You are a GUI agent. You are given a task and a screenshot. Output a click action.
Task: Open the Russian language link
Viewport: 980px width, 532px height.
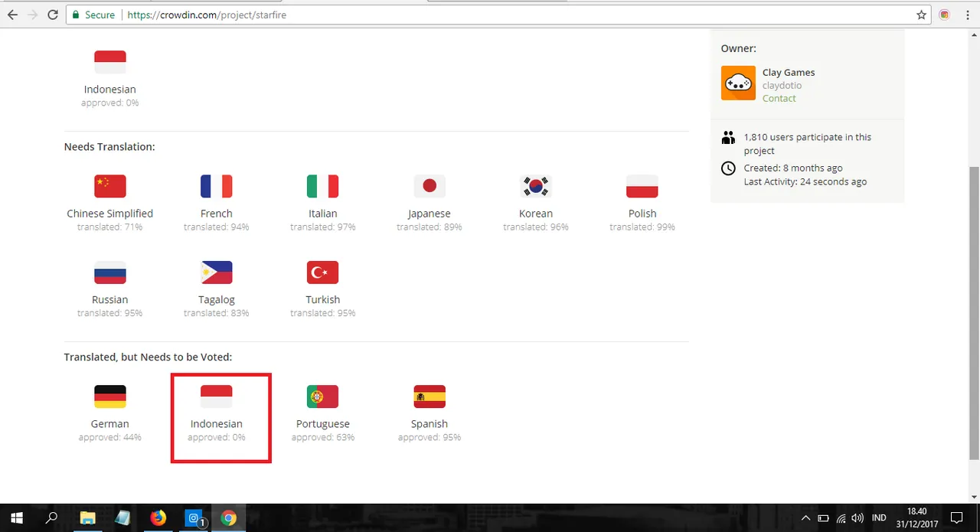[110, 299]
